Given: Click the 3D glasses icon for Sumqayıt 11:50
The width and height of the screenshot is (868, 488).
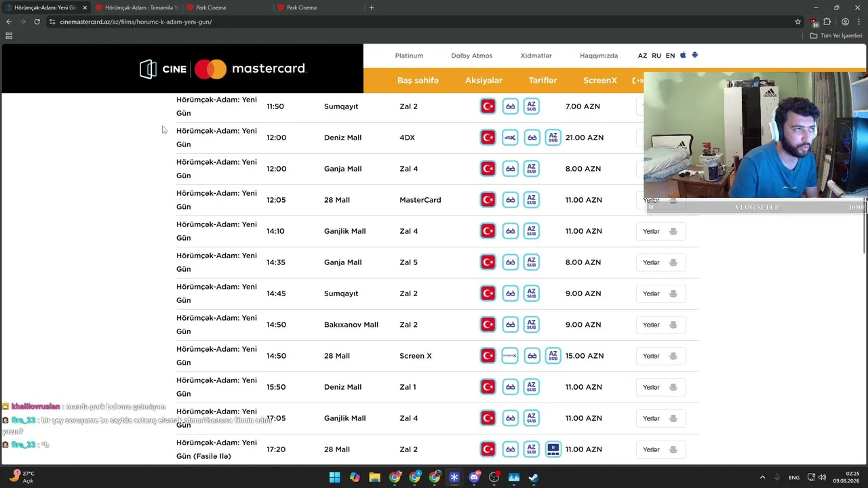Looking at the screenshot, I should [510, 106].
